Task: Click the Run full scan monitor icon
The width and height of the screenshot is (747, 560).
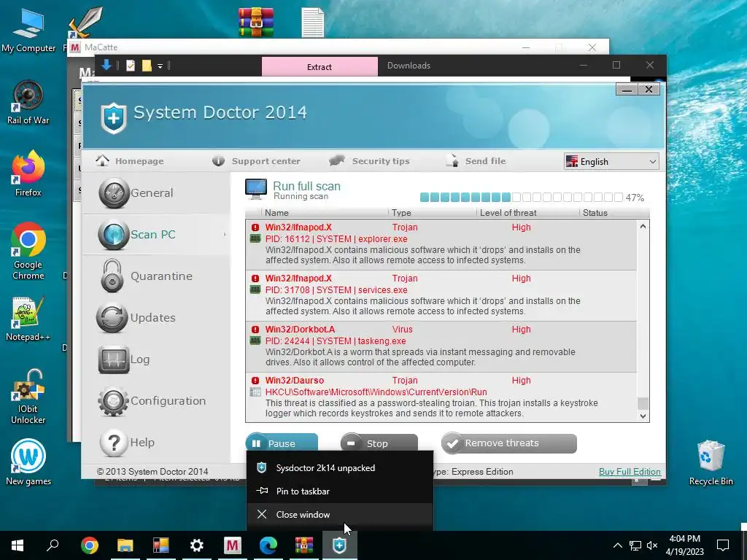Action: click(x=256, y=189)
